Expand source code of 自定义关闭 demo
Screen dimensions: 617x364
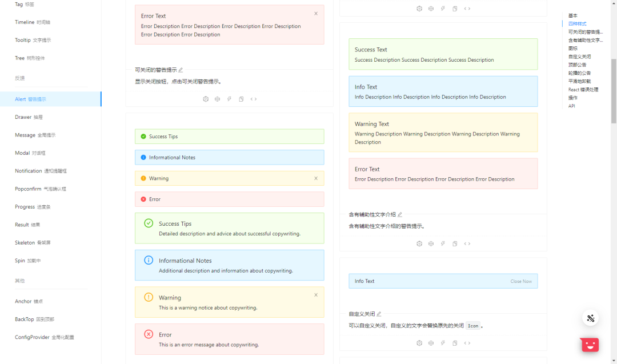pyautogui.click(x=467, y=343)
